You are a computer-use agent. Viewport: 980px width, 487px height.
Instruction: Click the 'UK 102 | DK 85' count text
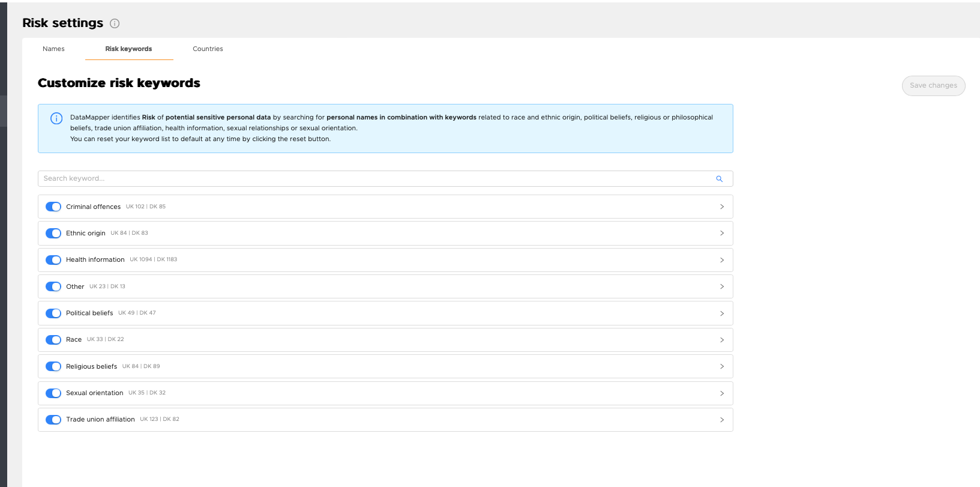click(x=146, y=207)
